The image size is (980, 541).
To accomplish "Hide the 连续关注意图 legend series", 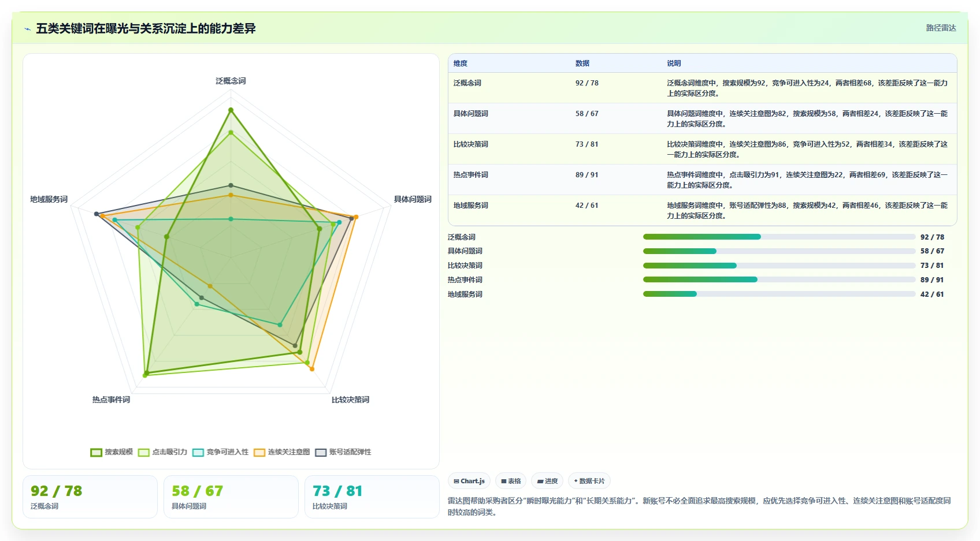I will pyautogui.click(x=282, y=452).
